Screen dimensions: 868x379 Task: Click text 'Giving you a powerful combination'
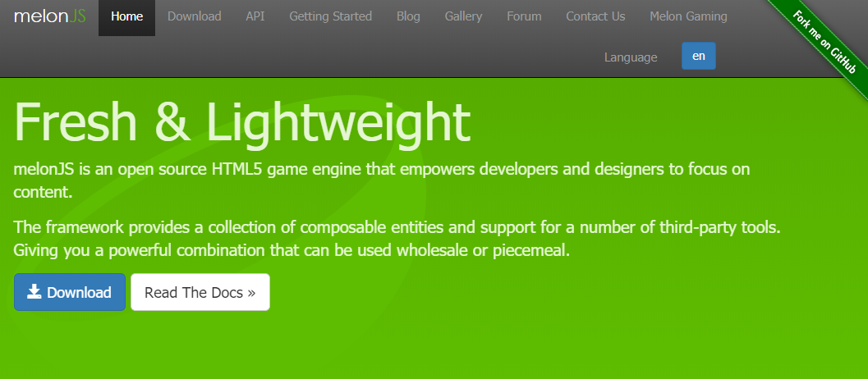click(140, 251)
